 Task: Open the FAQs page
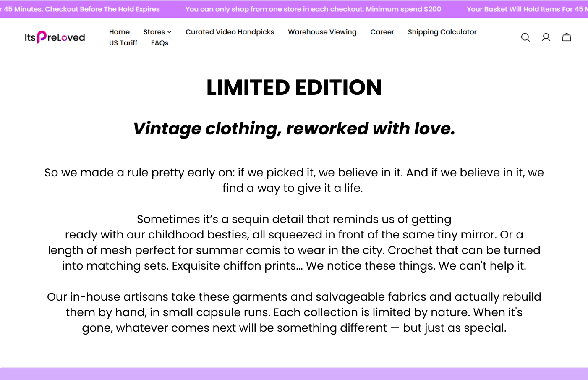[159, 43]
